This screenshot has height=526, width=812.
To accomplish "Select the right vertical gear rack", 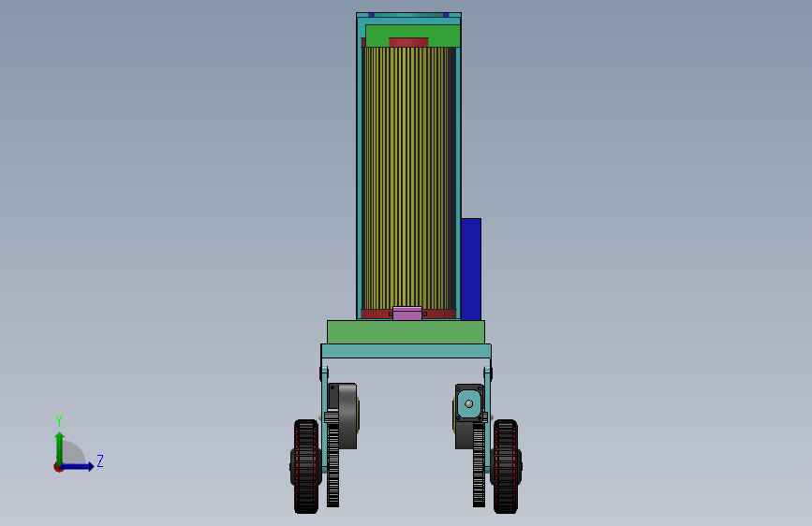I will tap(479, 464).
